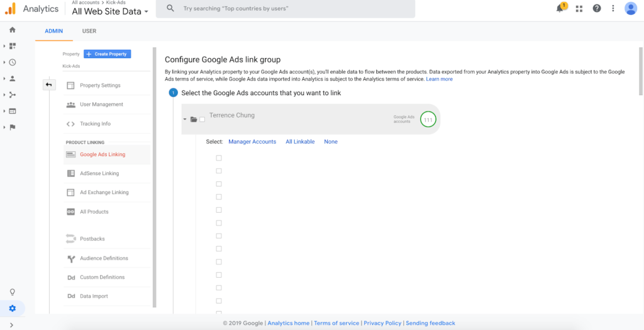The image size is (644, 330).
Task: Expand the Customization sidebar arrow
Action: [4, 46]
